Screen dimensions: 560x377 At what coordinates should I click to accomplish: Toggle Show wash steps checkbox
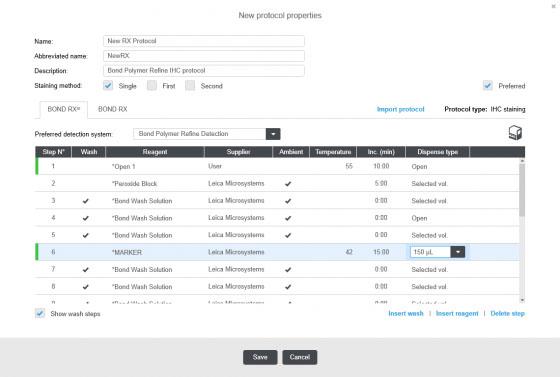click(x=40, y=313)
